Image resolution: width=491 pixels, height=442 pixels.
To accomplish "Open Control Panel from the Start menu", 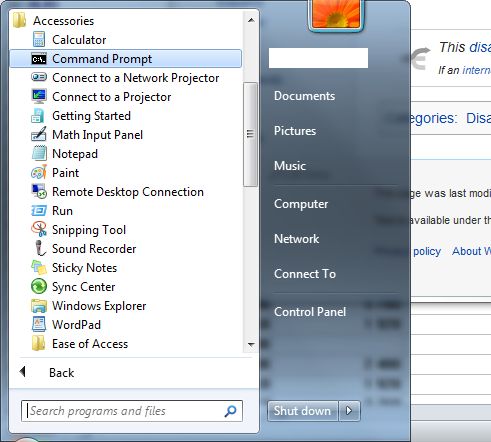I will [x=310, y=312].
